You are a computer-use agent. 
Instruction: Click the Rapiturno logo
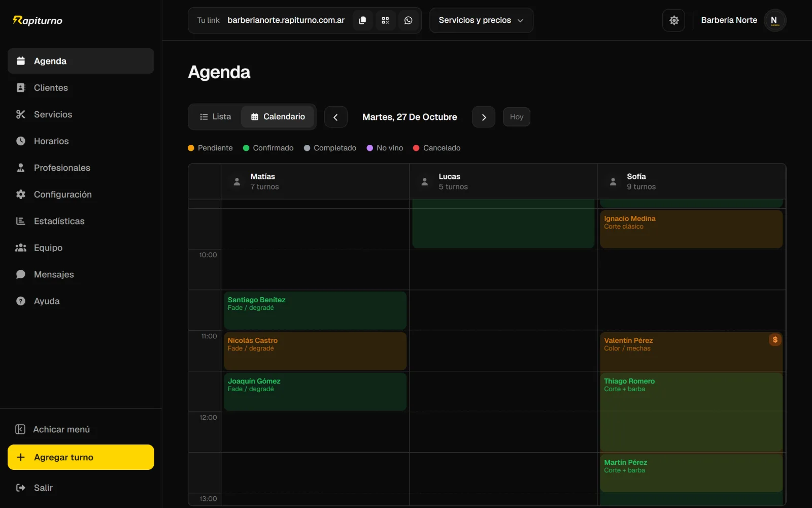(38, 20)
